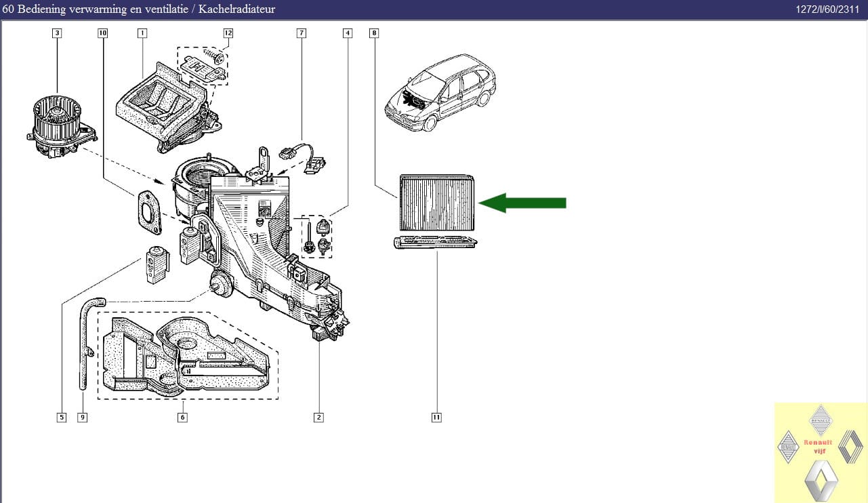
Task: Click the blower fan motor illustration
Action: click(x=60, y=126)
